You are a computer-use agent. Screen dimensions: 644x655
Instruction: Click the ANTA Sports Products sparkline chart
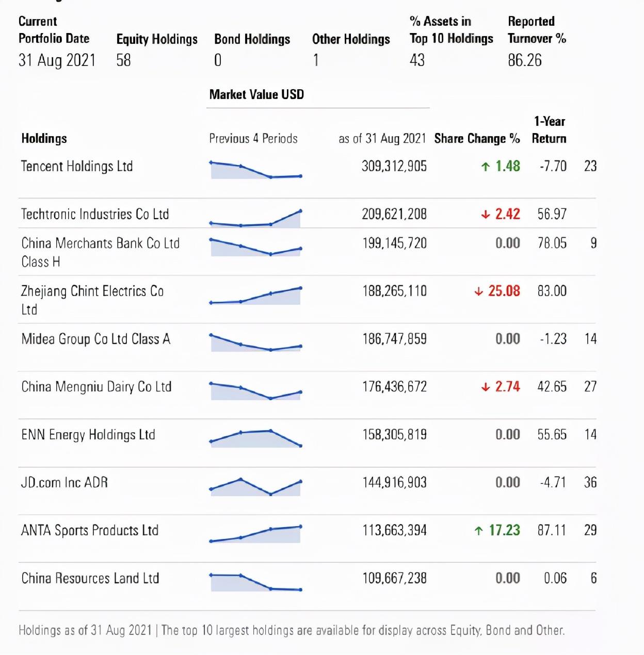click(x=255, y=534)
